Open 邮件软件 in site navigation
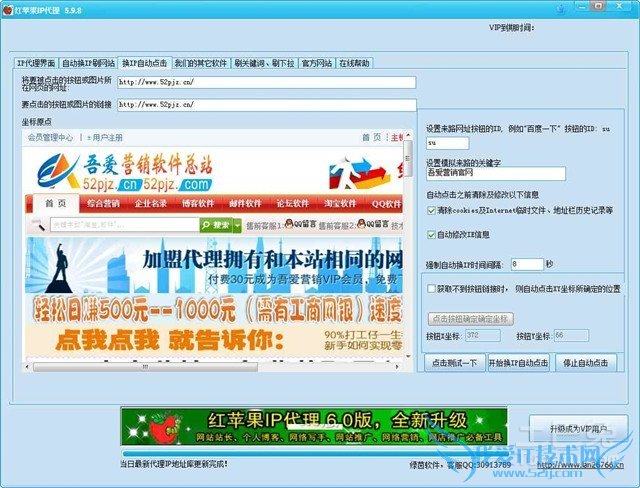The image size is (640, 488). pos(245,203)
